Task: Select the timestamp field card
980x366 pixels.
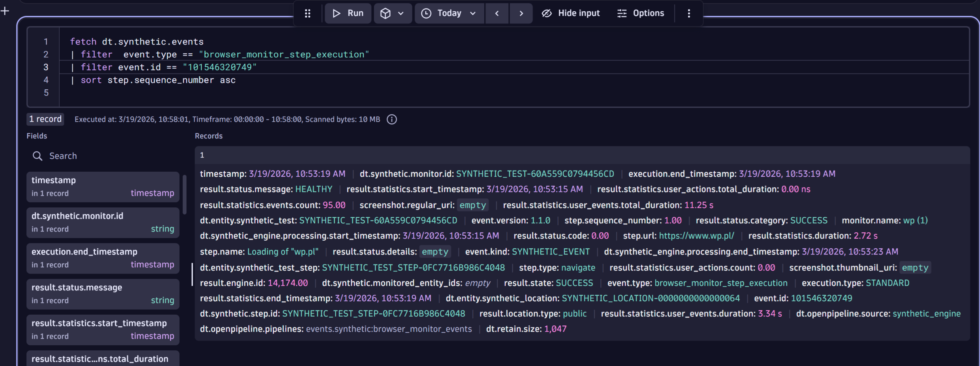Action: 103,186
